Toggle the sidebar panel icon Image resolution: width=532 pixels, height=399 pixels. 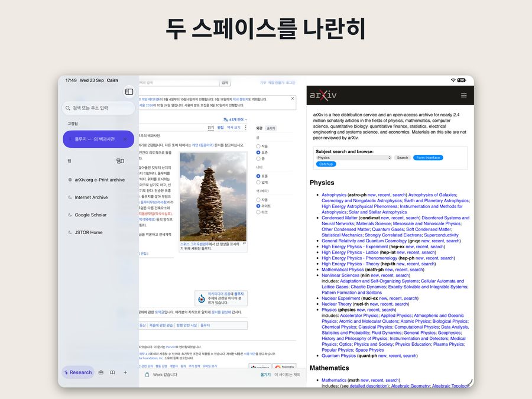click(x=129, y=92)
